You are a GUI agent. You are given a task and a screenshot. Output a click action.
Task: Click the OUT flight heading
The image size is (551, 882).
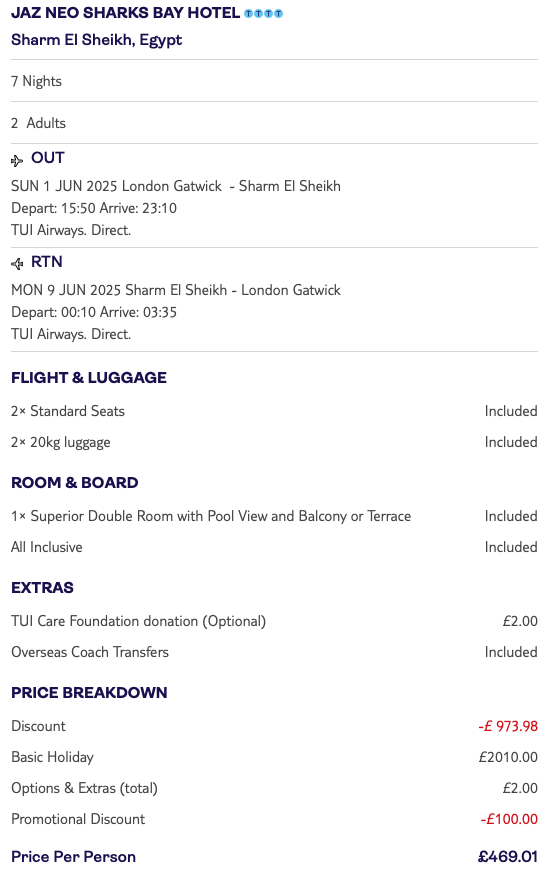pyautogui.click(x=48, y=158)
